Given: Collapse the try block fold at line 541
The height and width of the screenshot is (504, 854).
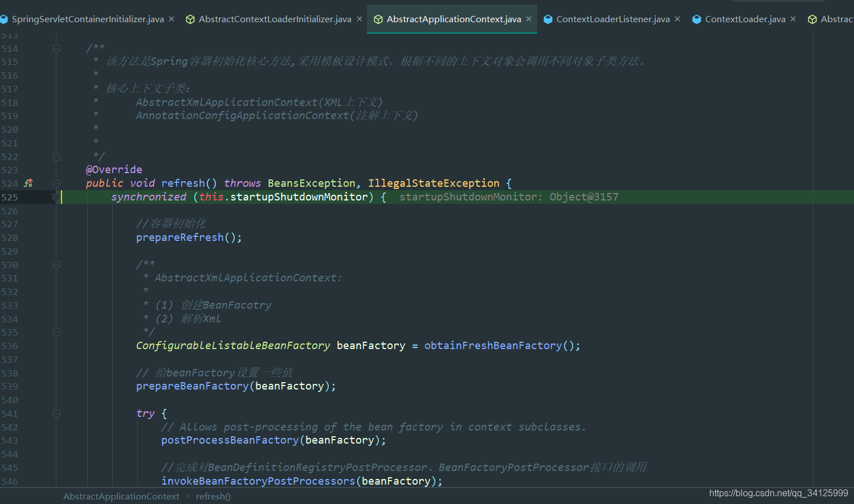Looking at the screenshot, I should [x=56, y=414].
